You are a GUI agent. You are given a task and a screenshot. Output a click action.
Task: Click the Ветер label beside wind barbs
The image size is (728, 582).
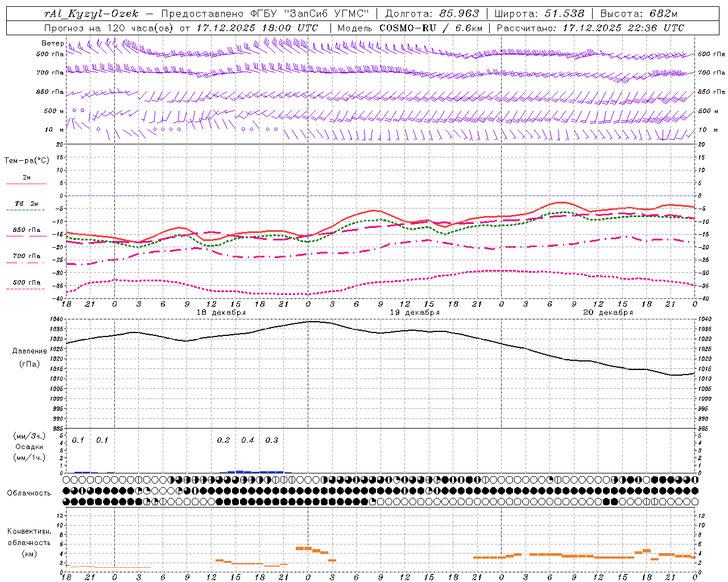52,43
